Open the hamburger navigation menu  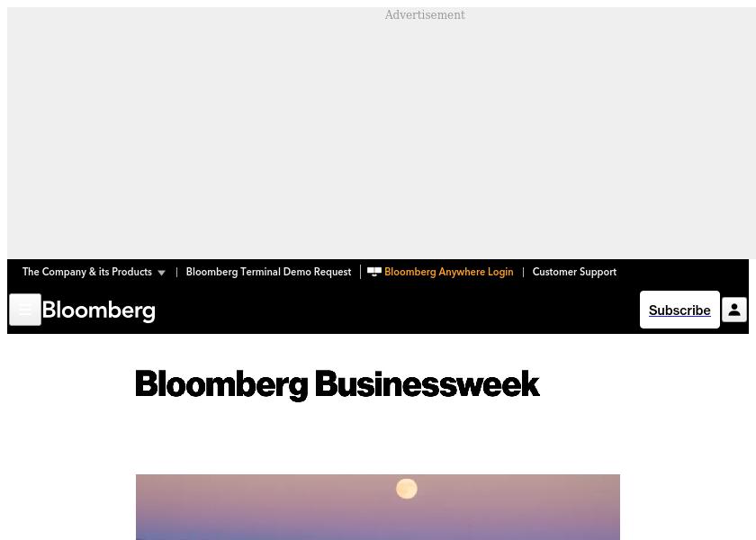(25, 310)
